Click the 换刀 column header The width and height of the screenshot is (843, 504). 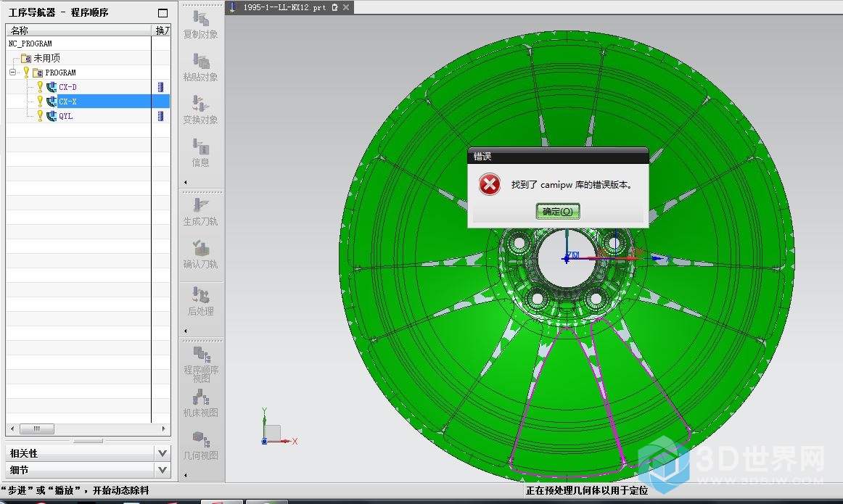click(161, 30)
